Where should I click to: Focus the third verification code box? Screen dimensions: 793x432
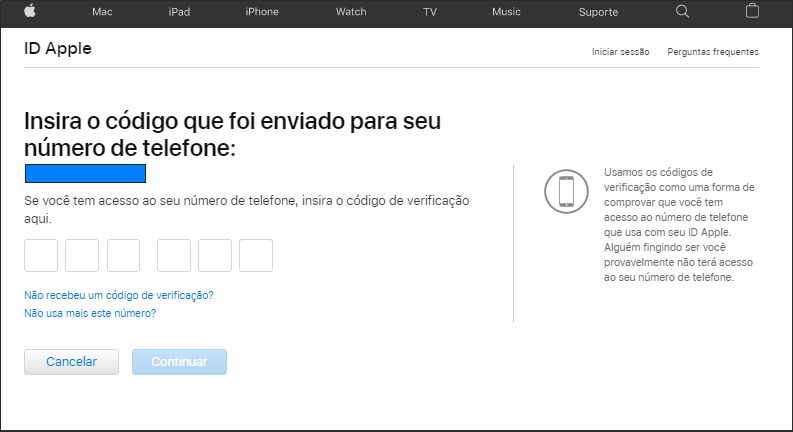[123, 255]
